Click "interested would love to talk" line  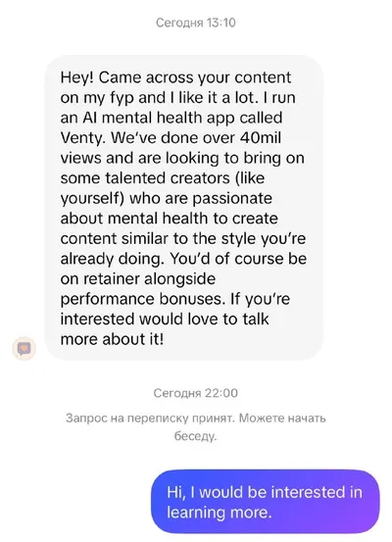(165, 320)
